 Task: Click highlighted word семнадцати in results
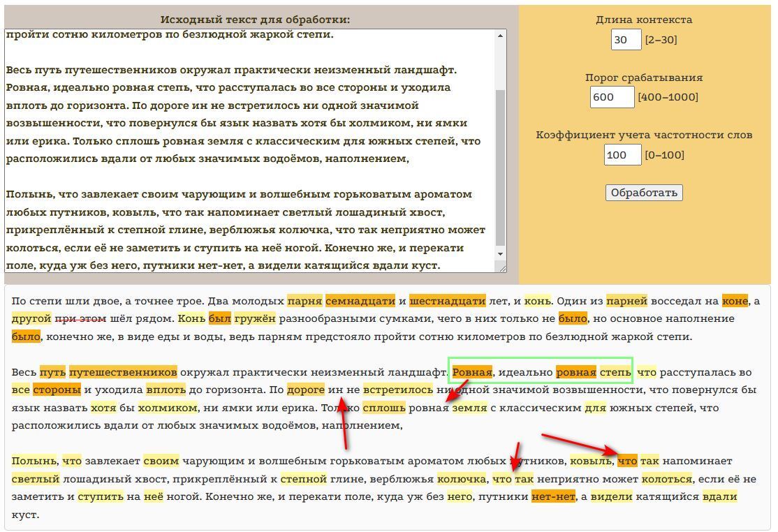[361, 301]
